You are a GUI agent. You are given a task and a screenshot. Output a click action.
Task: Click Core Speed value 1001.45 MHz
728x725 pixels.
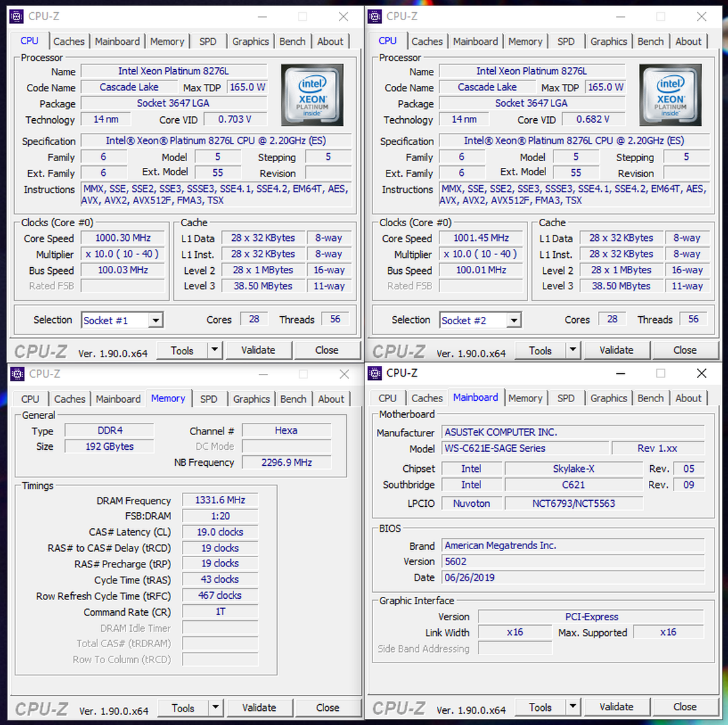point(481,238)
